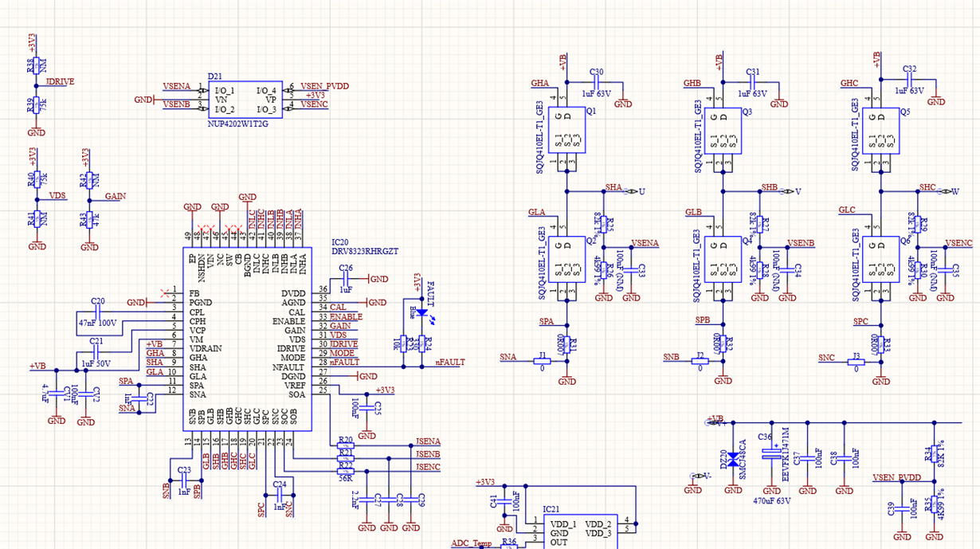This screenshot has height=549, width=980.
Task: Select the DZ20 SMCJ48CA diode symbol
Action: [733, 459]
